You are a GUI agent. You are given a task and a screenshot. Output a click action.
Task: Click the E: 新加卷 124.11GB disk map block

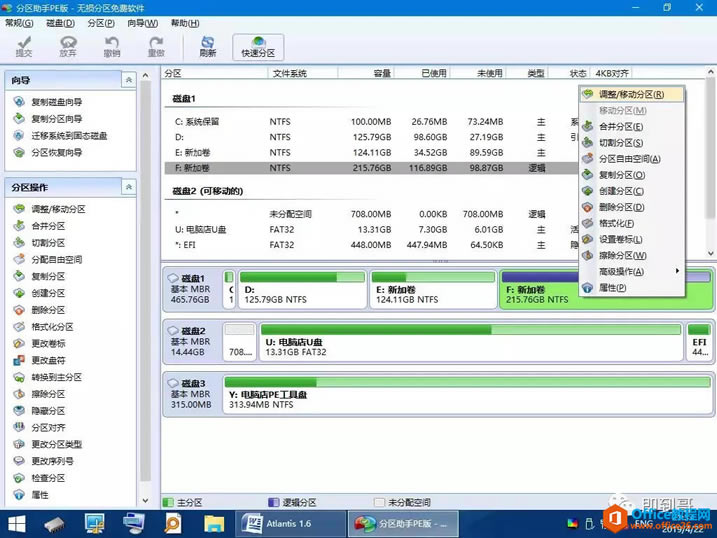click(433, 289)
